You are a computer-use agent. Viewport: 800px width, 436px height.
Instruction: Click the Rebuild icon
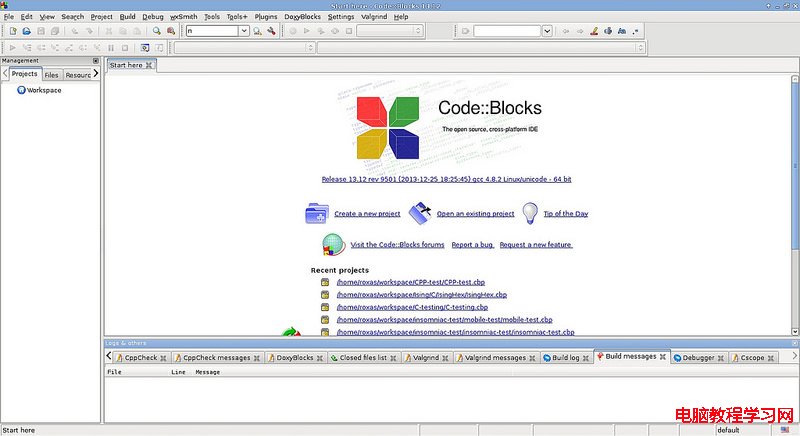[x=335, y=31]
